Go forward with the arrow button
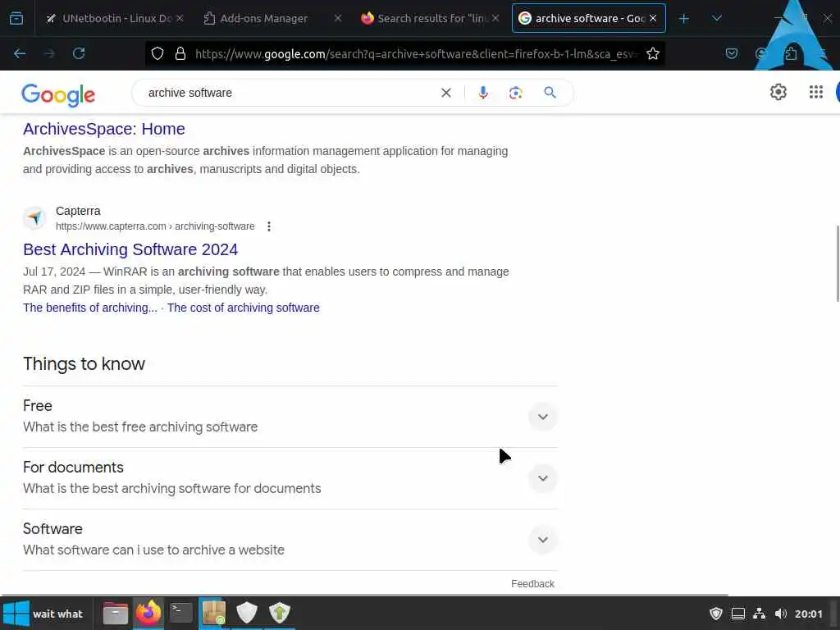 pos(49,53)
